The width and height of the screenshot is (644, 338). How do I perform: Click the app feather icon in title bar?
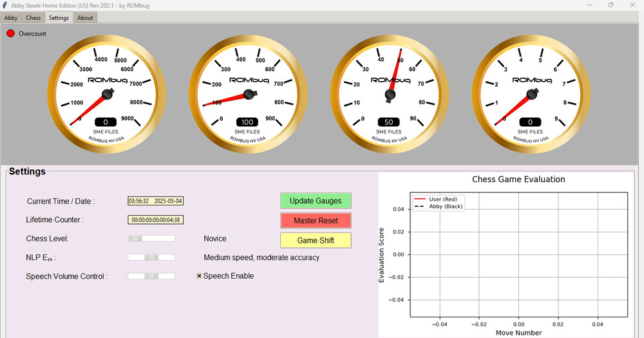(x=5, y=5)
